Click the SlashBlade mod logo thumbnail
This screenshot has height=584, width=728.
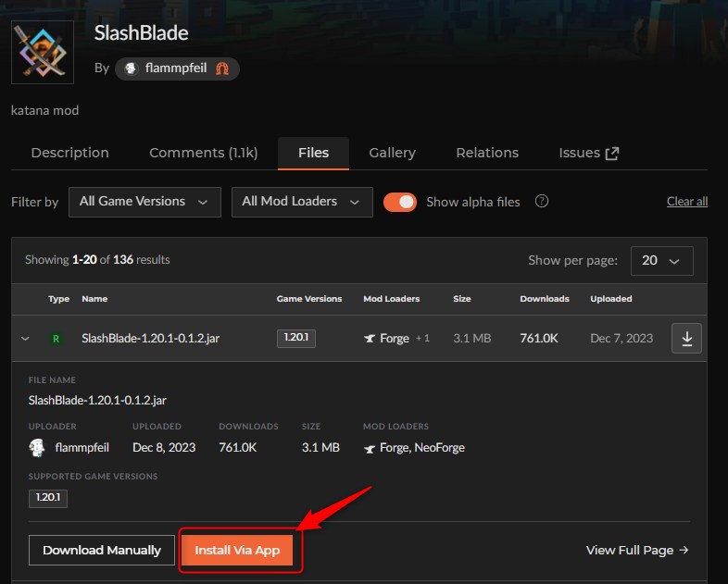click(x=43, y=52)
